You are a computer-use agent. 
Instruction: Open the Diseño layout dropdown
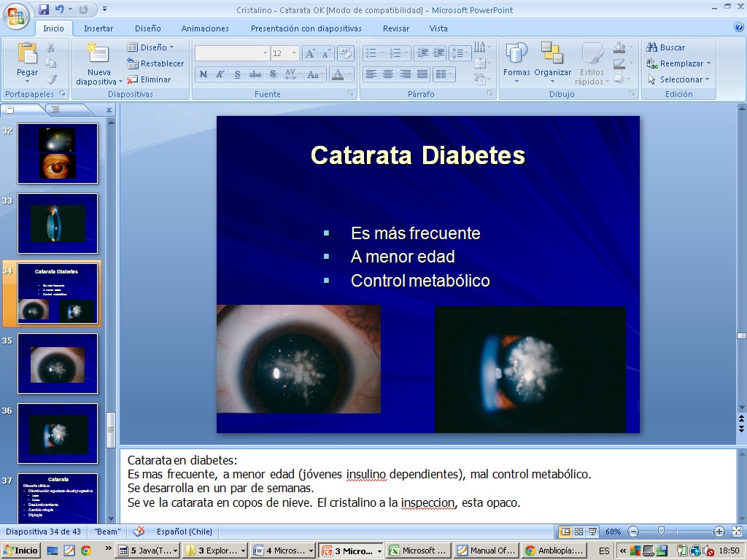click(x=152, y=47)
